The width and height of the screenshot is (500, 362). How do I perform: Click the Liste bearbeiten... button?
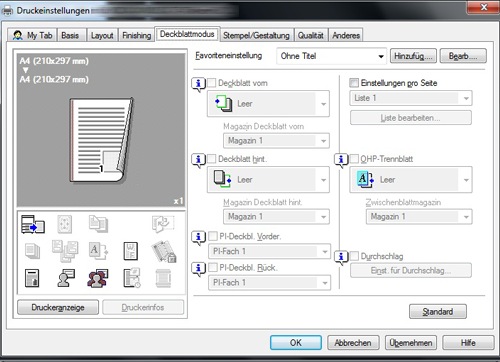(411, 118)
